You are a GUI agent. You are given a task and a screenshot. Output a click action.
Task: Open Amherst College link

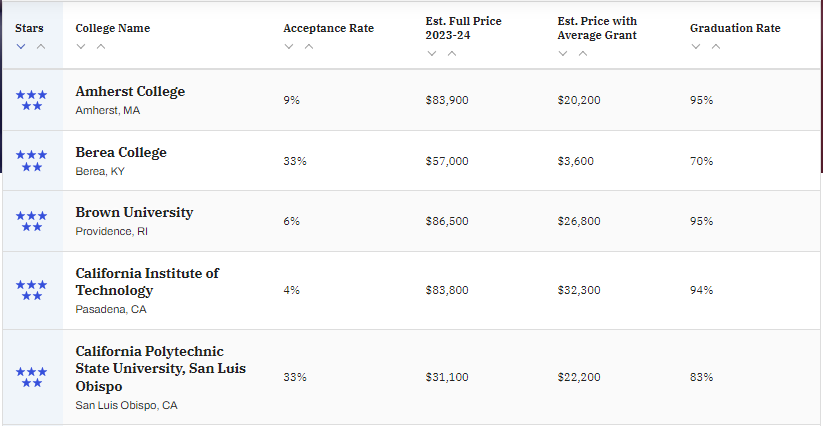(130, 91)
